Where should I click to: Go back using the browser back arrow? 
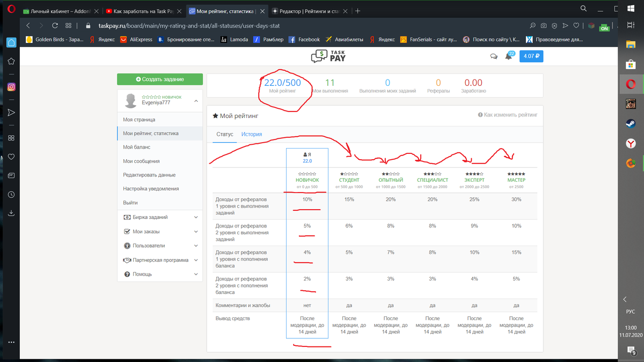(27, 25)
